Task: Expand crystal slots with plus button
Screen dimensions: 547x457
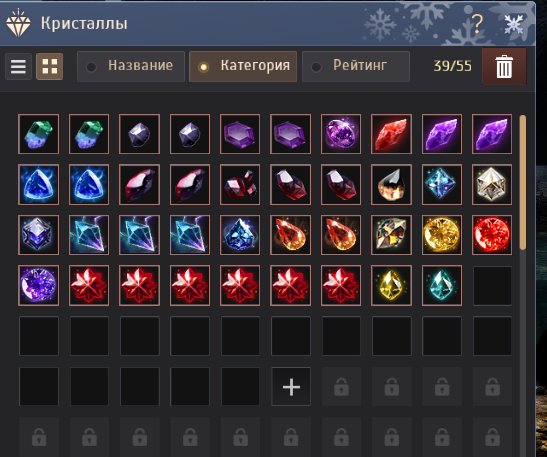Action: pyautogui.click(x=291, y=387)
